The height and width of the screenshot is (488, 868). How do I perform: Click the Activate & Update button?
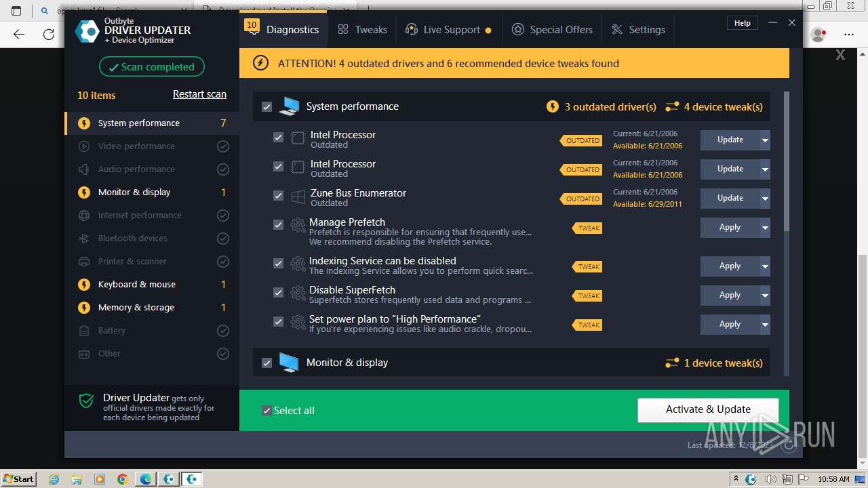[708, 409]
